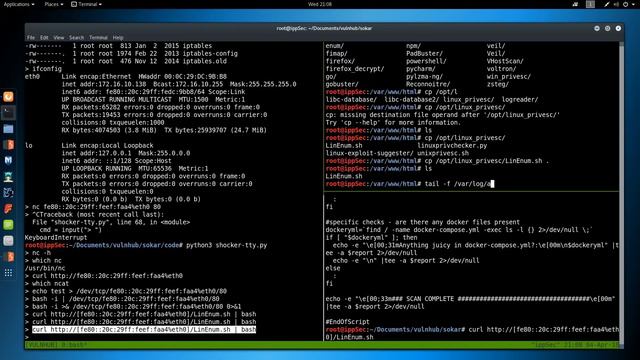Image resolution: width=640 pixels, height=360 pixels.
Task: Click the 'SCAN COMPLETE' echo line
Action: click(x=470, y=299)
